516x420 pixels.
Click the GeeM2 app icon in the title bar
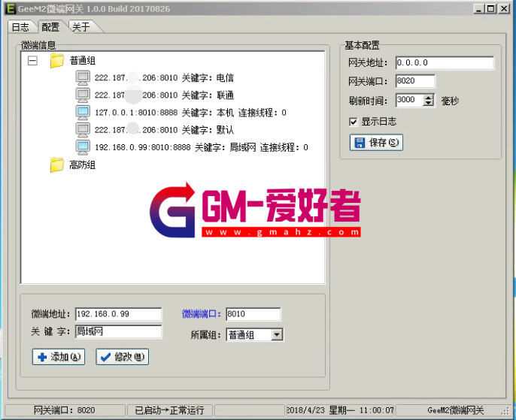coord(11,8)
